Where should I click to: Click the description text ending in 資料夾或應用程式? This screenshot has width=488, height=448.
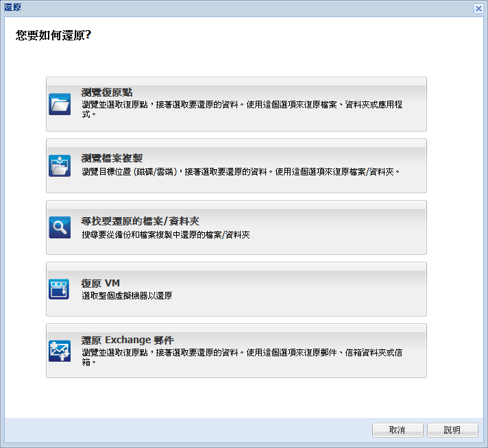[x=242, y=109]
